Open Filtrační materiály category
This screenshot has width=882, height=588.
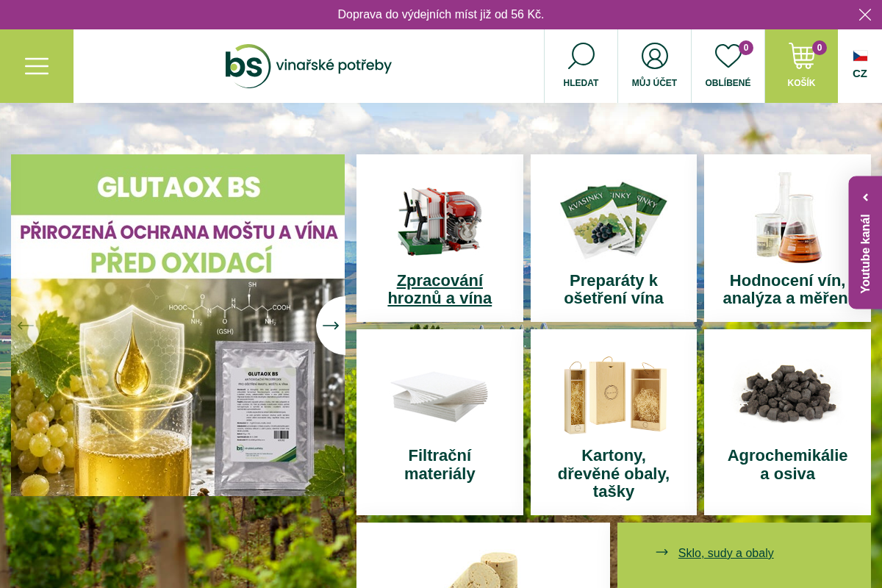[440, 422]
